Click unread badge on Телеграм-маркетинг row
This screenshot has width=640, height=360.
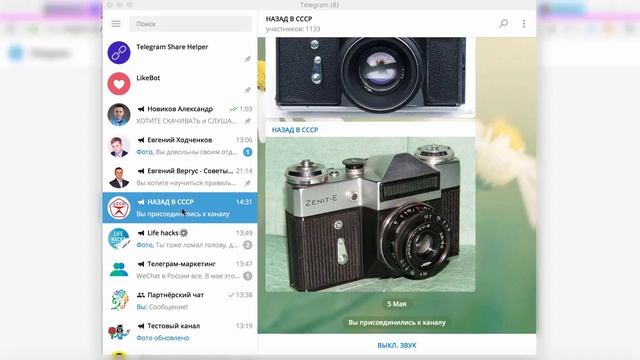[247, 276]
